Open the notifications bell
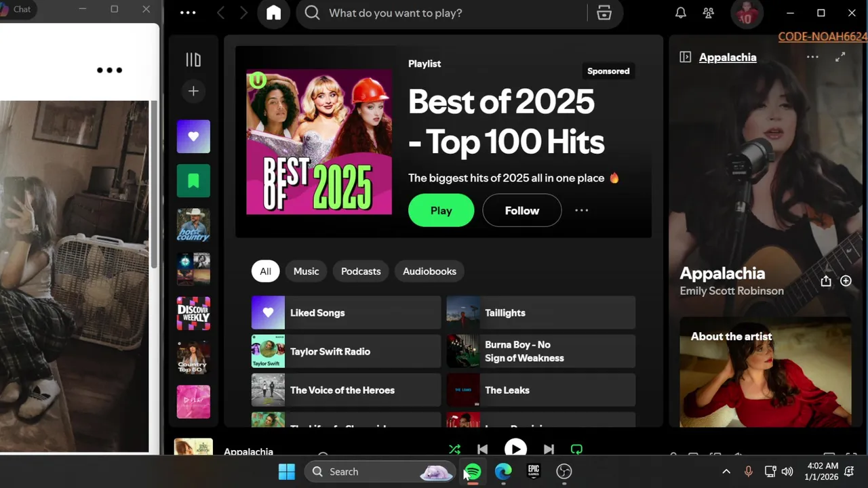Viewport: 868px width, 488px height. (x=680, y=13)
